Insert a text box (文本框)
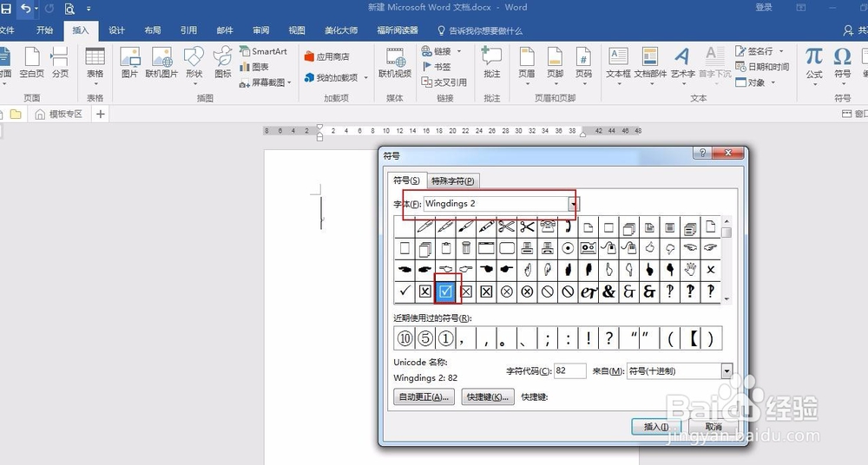 (618, 67)
